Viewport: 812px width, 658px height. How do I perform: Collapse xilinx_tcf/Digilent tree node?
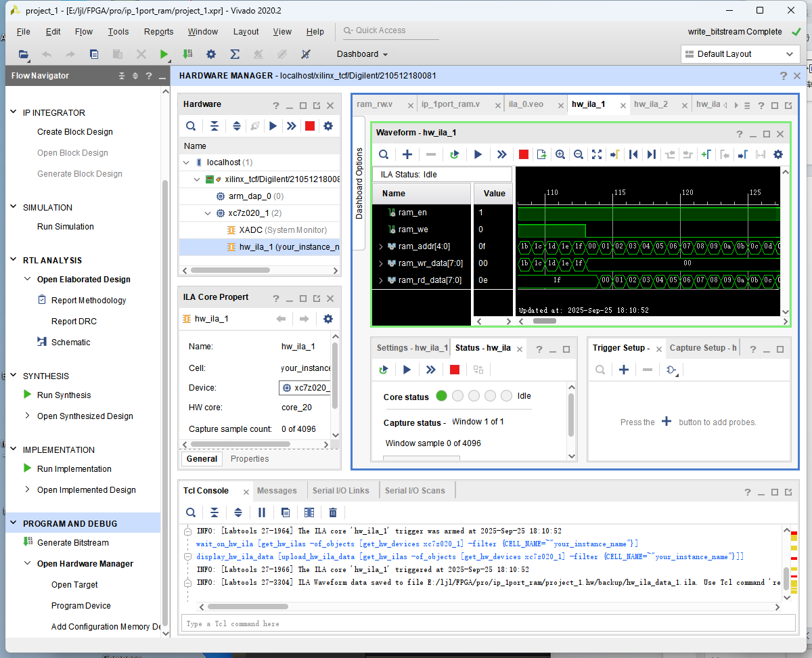(198, 179)
